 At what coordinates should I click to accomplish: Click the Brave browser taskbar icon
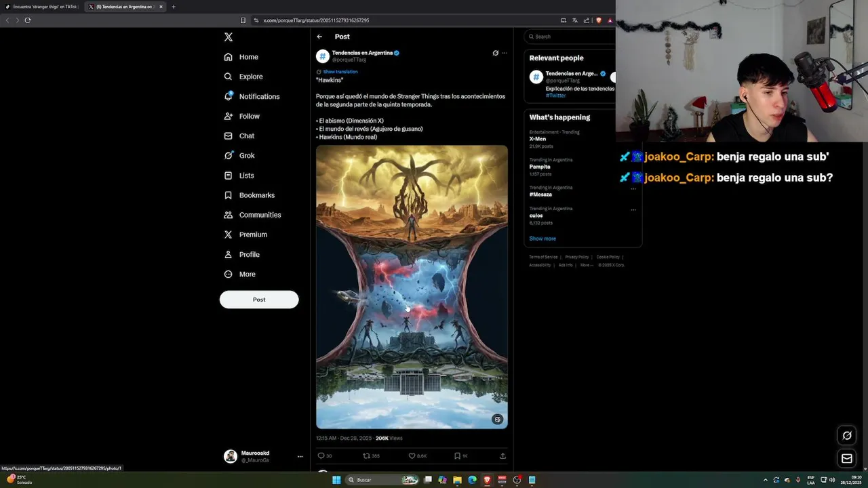coord(487,480)
